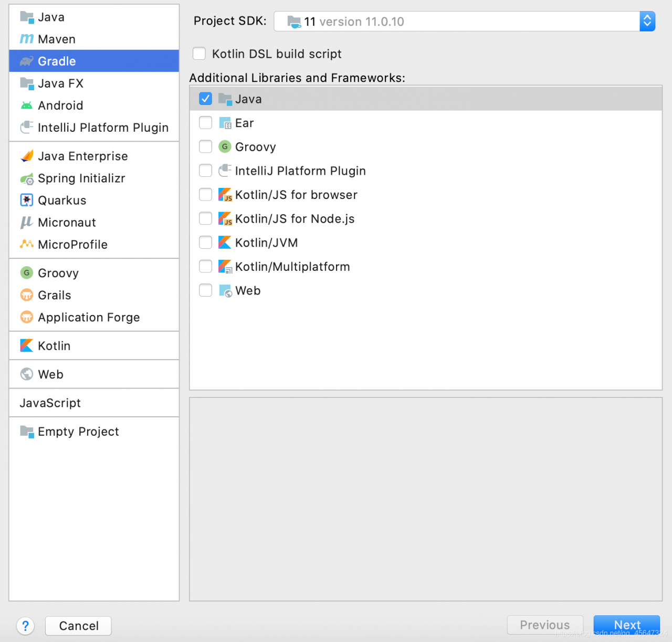Click the Kotlin/JS for Node.js icon
The width and height of the screenshot is (672, 642).
point(225,219)
